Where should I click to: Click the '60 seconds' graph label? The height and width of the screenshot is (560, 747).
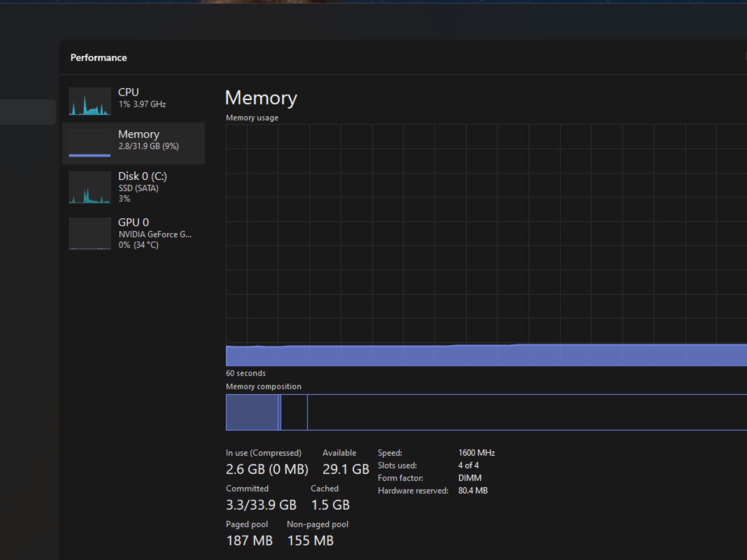click(x=246, y=373)
